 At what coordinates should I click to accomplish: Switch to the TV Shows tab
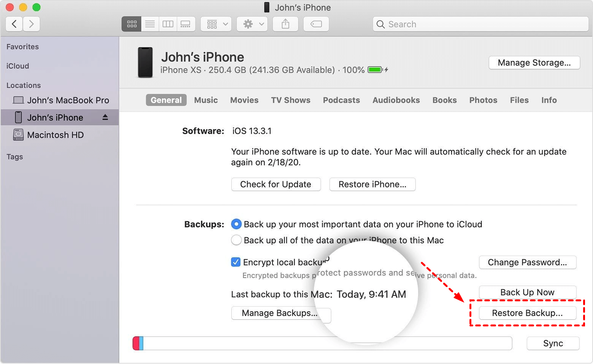pos(291,100)
